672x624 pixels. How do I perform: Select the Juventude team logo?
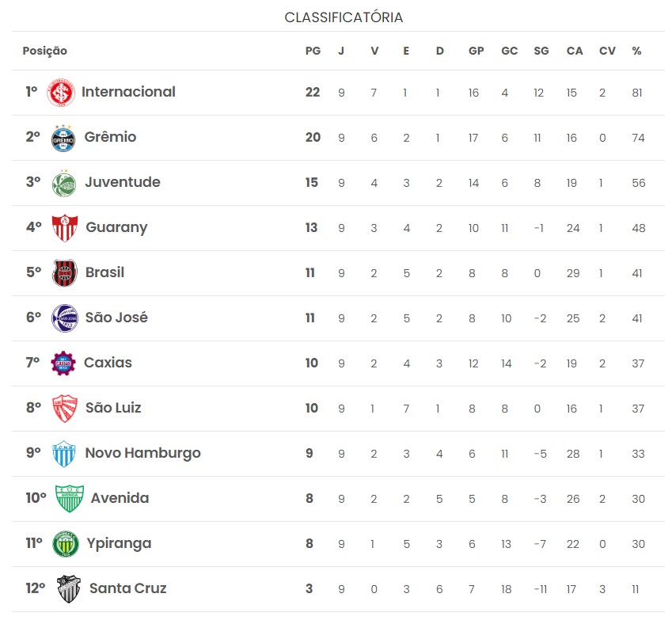[x=64, y=184]
